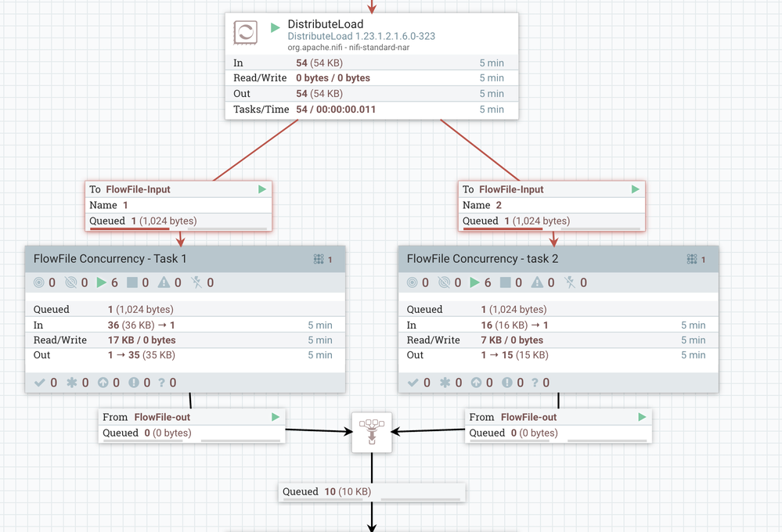Screen dimensions: 782x532
Task: Click Task 1 Read/Write 17 KB / 0 bytes
Action: coord(142,340)
